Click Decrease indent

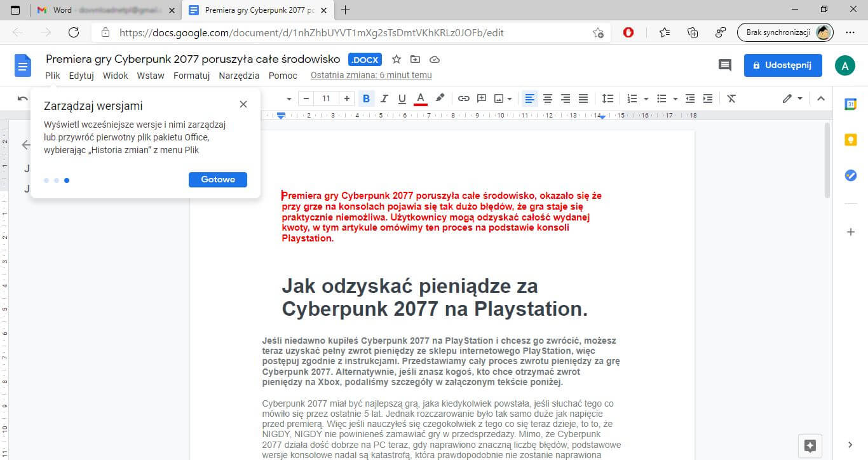(690, 98)
